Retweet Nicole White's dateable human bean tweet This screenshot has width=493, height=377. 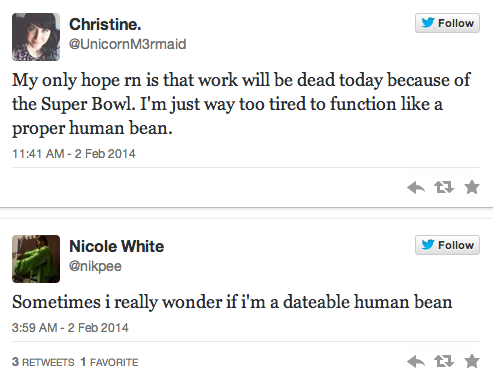[x=444, y=361]
